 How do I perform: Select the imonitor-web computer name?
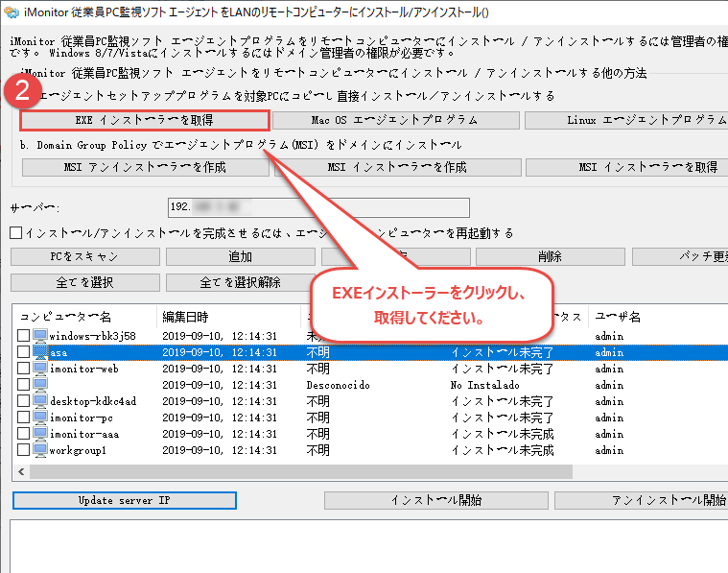[x=84, y=369]
